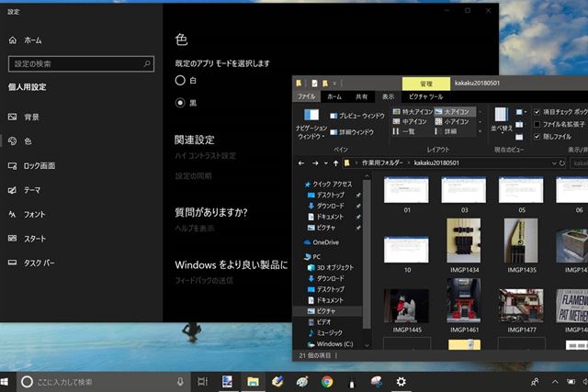Open OneDrive in navigation tree
Screen dimensions: 588x392
pos(322,242)
